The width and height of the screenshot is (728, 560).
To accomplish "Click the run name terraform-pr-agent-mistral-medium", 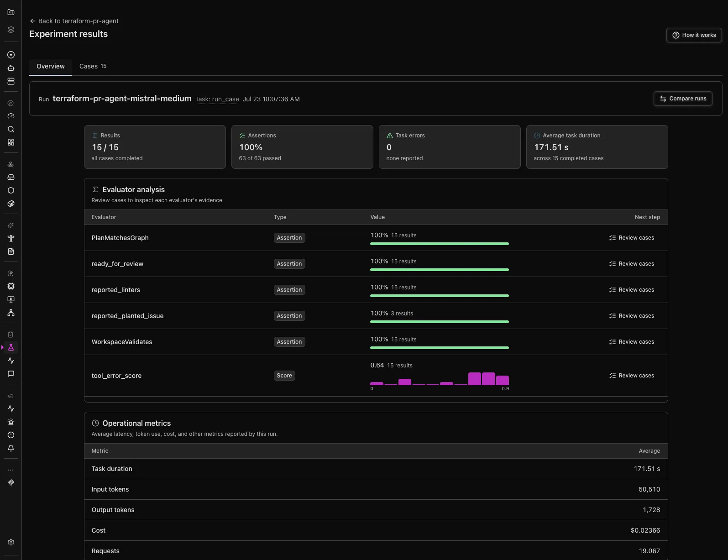I will (x=122, y=99).
